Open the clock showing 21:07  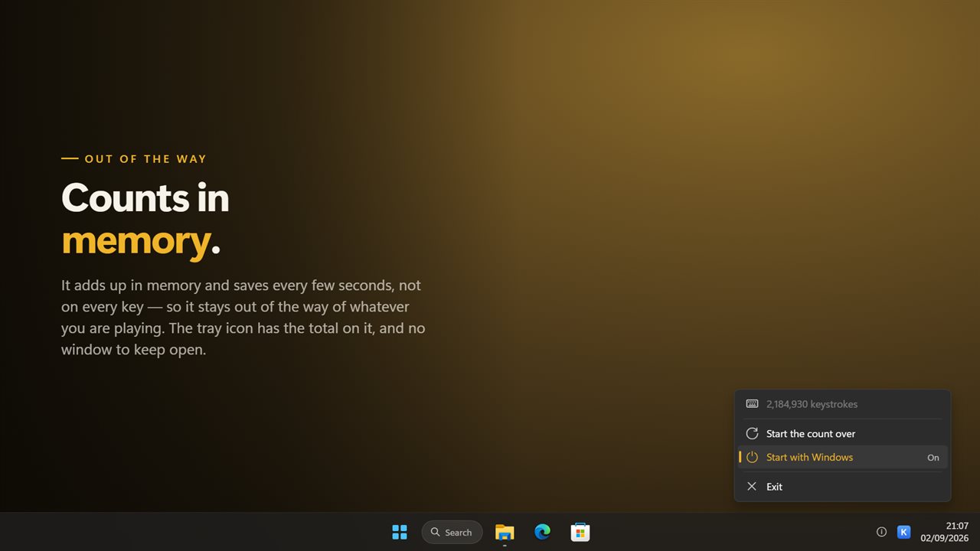click(945, 532)
